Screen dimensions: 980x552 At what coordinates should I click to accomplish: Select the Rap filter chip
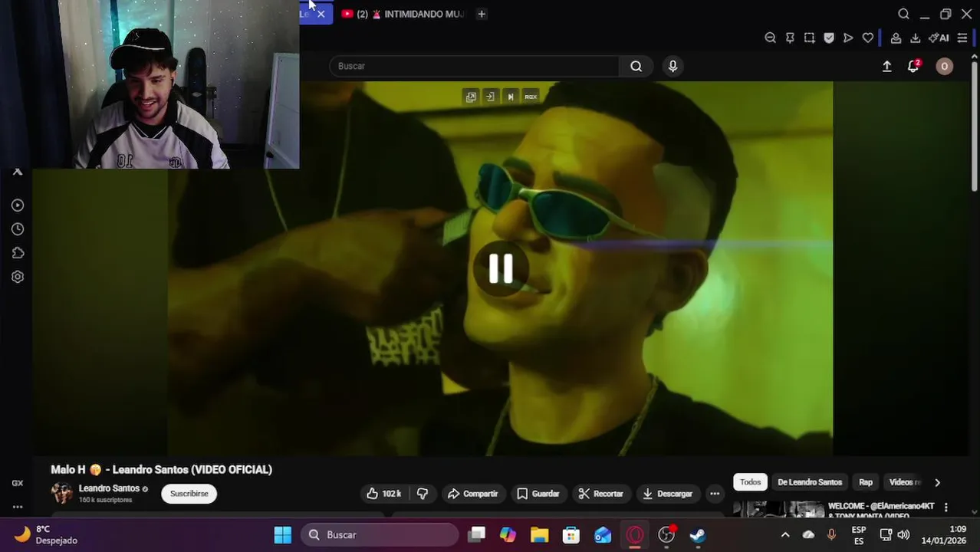[866, 482]
